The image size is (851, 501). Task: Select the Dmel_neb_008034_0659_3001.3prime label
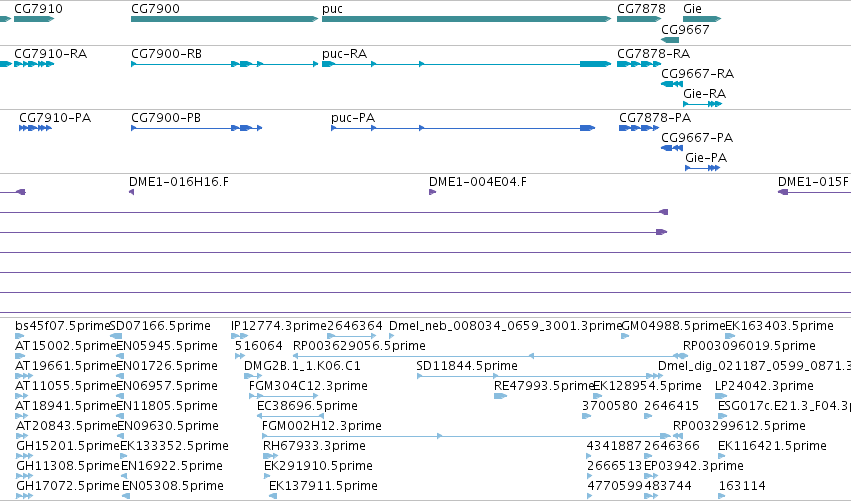505,326
